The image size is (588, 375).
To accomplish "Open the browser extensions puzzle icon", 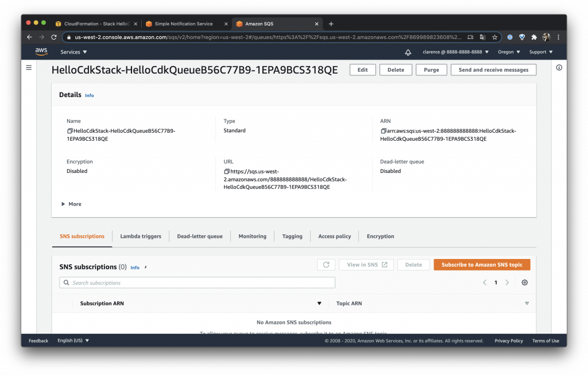I will (x=534, y=37).
